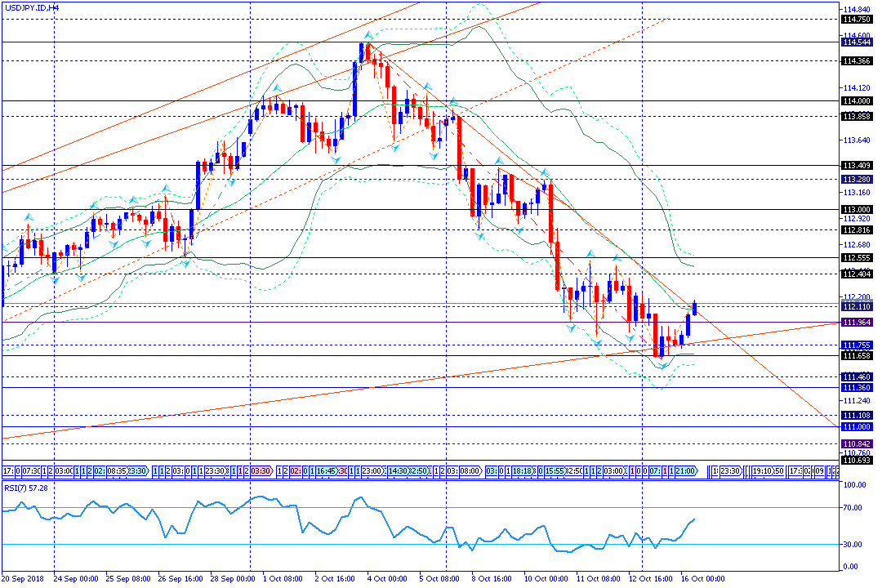The image size is (882, 588).
Task: Select the 113.858 price label
Action: [x=856, y=117]
